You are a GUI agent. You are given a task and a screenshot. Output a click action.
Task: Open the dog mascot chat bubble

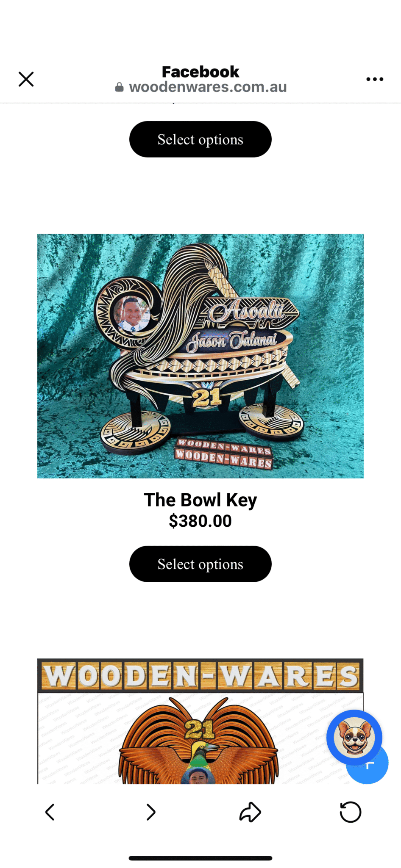tap(354, 737)
